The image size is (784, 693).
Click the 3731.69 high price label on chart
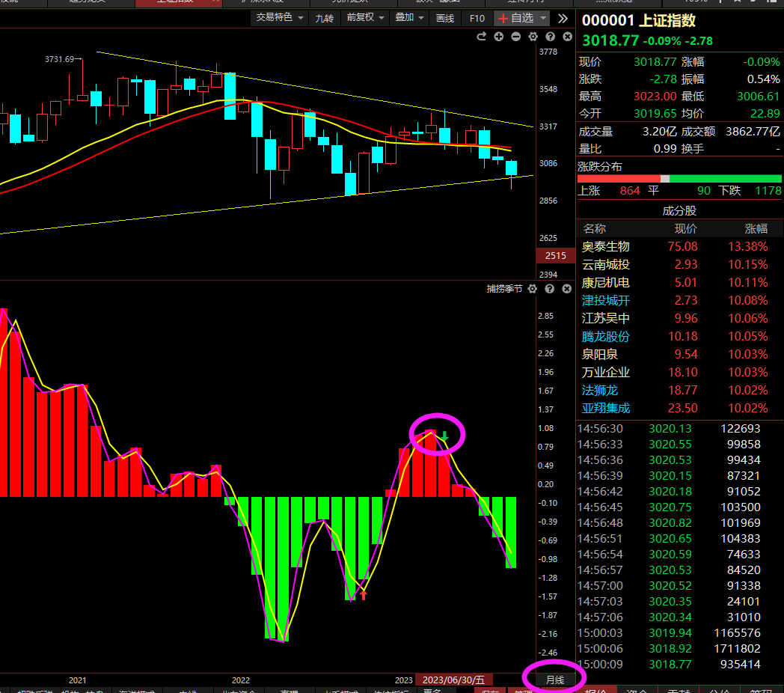point(59,59)
